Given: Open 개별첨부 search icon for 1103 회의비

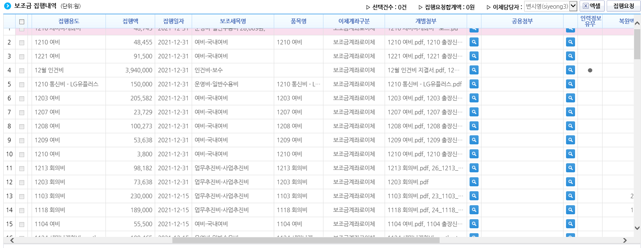Looking at the screenshot, I should pyautogui.click(x=474, y=196).
